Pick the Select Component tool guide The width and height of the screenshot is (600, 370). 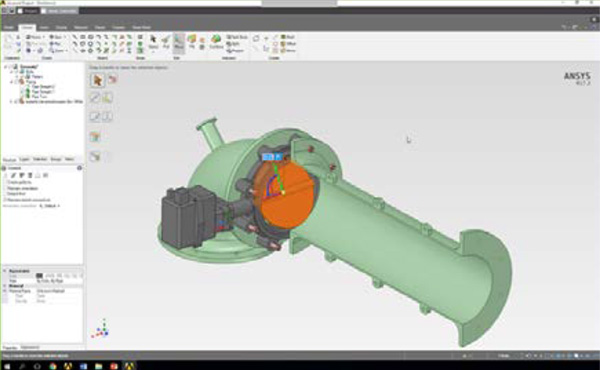click(x=112, y=80)
